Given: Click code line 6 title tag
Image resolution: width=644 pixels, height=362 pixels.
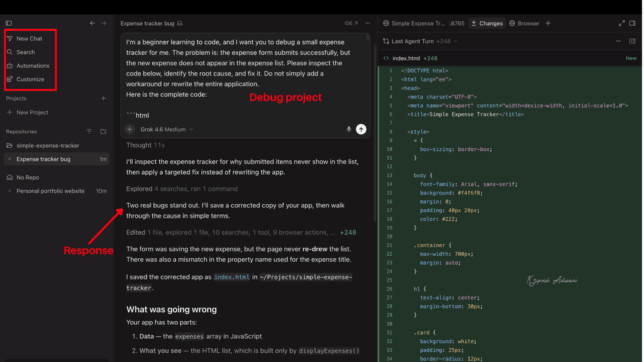Looking at the screenshot, I should pyautogui.click(x=466, y=114).
